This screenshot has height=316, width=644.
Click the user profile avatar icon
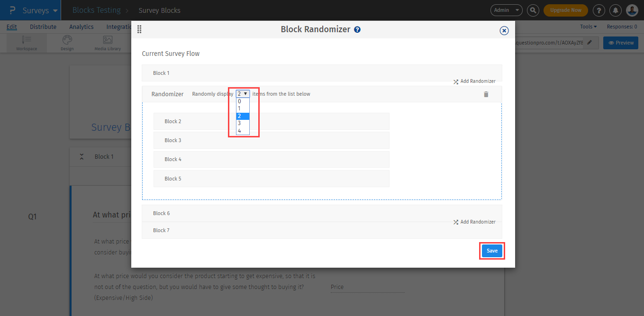coord(632,10)
